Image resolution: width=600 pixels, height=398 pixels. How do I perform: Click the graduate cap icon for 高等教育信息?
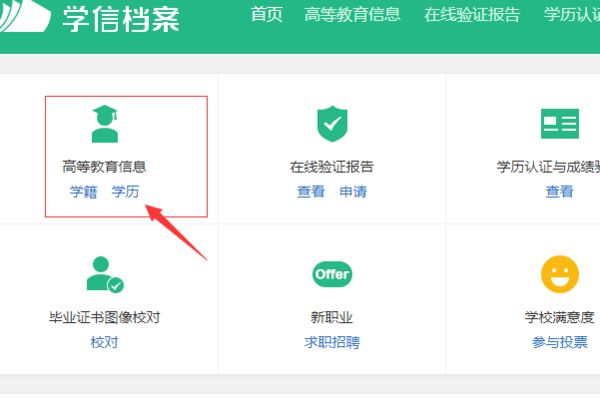[x=105, y=124]
